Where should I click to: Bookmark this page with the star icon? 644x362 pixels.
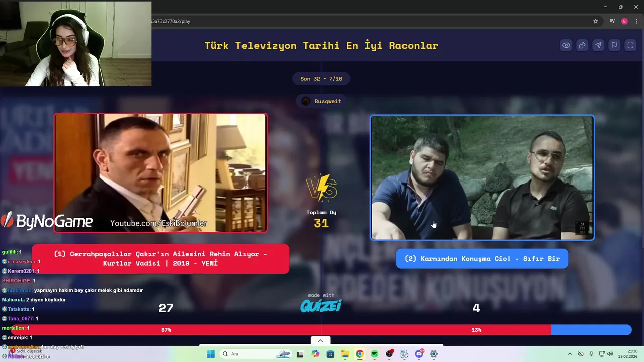[x=596, y=21]
